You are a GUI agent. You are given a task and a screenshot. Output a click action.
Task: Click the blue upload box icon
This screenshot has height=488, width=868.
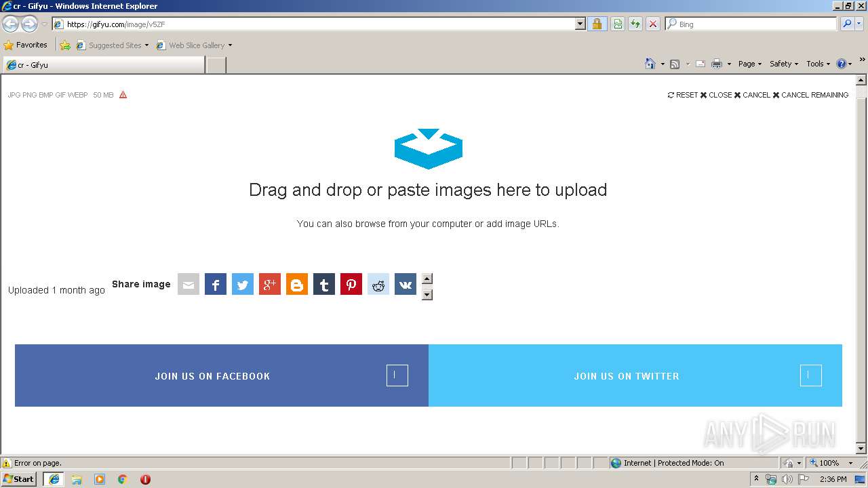(x=428, y=148)
